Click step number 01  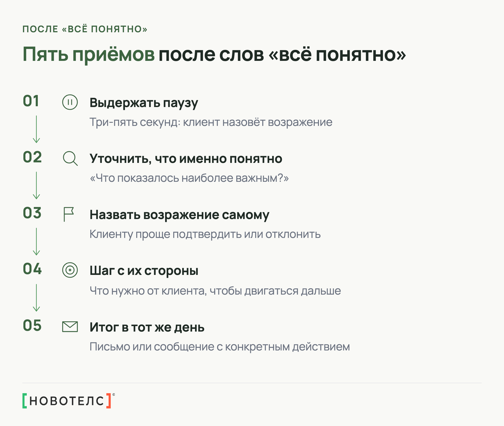pyautogui.click(x=31, y=101)
